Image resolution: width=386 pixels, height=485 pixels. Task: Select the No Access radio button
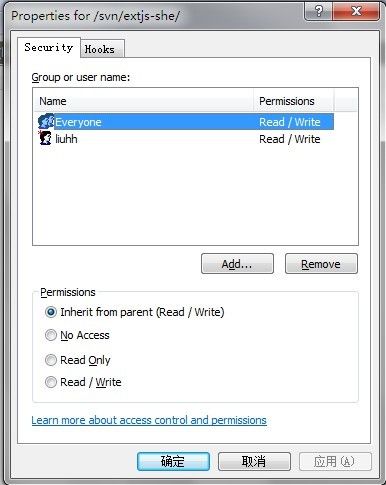tap(51, 335)
